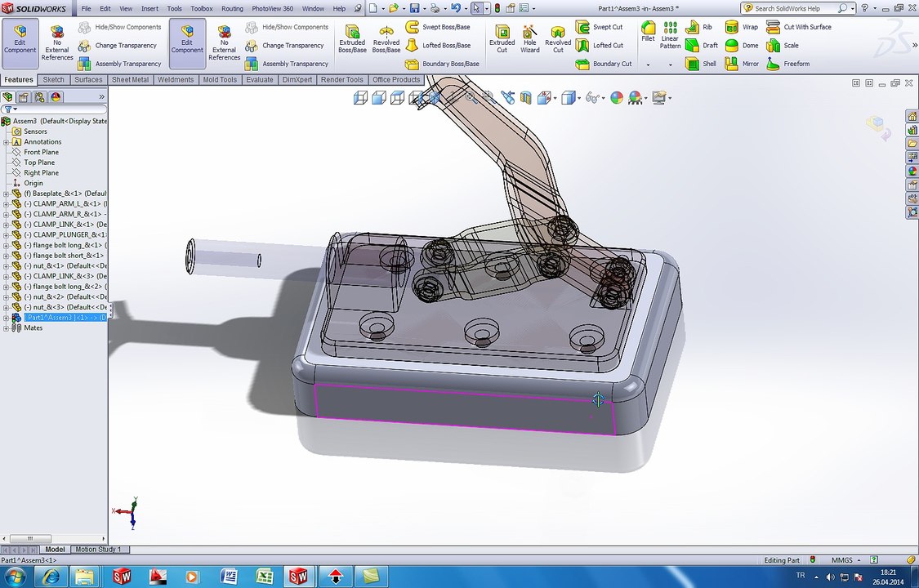
Task: Open the PropertyManager panel tab
Action: pyautogui.click(x=24, y=97)
